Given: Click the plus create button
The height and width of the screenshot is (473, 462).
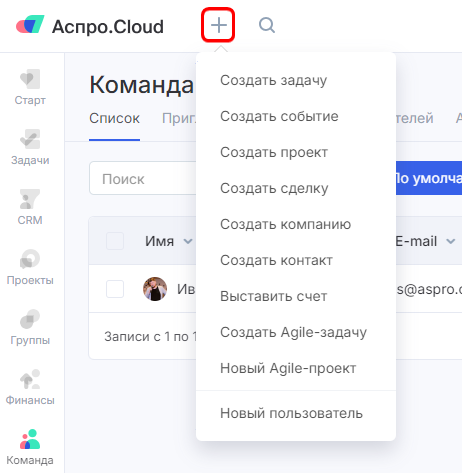Looking at the screenshot, I should coord(219,25).
